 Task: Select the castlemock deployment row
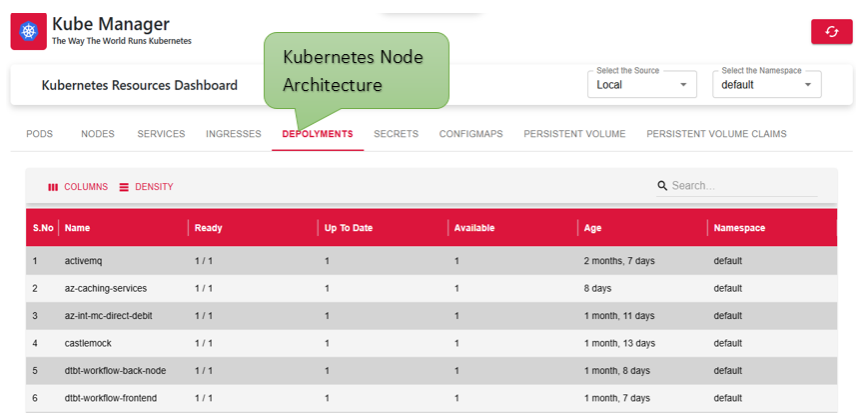click(x=432, y=343)
